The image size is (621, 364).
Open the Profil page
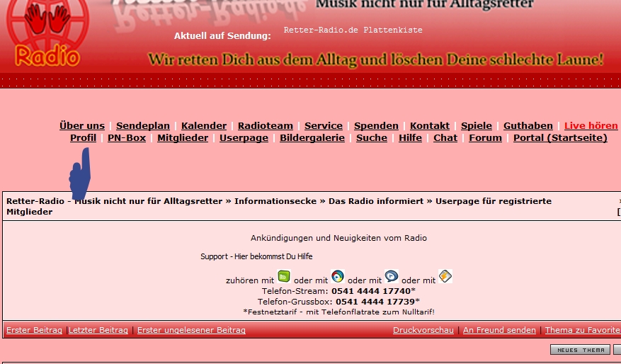click(83, 137)
